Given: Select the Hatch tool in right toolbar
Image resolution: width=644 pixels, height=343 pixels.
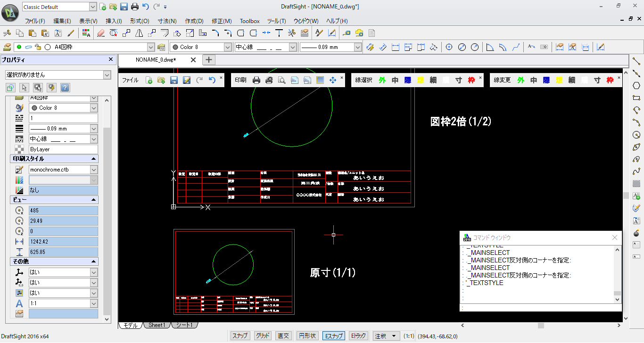Looking at the screenshot, I should coord(636,184).
